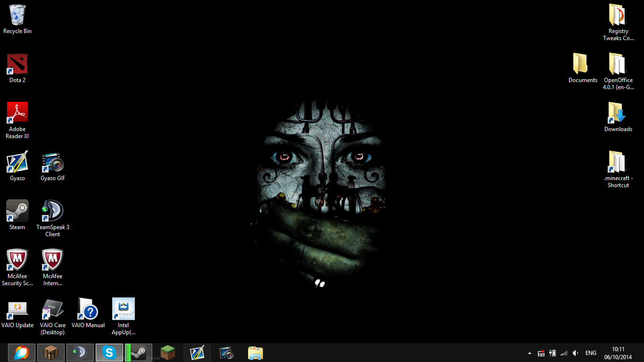Open File Explorer from the taskbar
This screenshot has width=644, height=362.
[256, 353]
